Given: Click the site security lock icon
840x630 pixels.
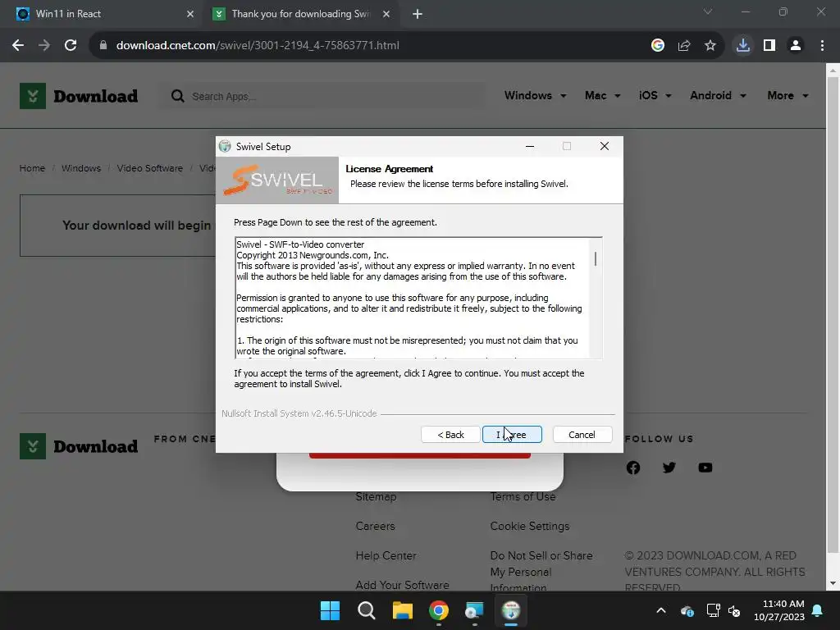Looking at the screenshot, I should tap(103, 46).
